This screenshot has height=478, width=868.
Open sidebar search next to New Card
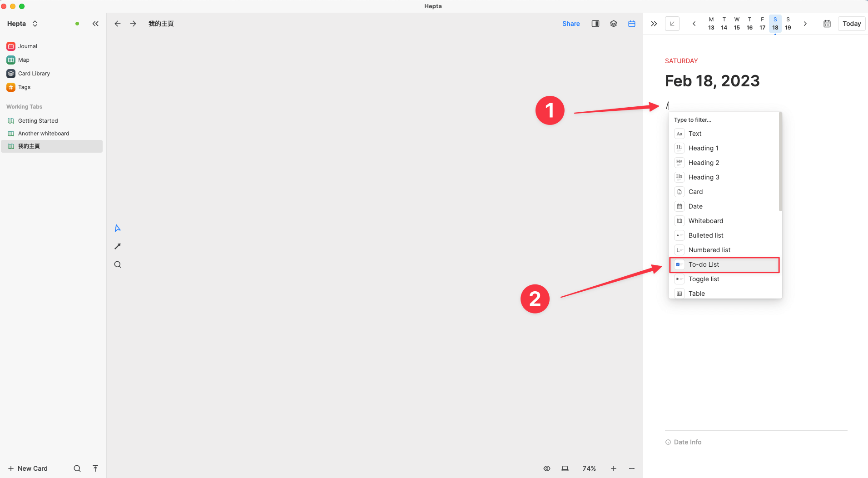77,468
